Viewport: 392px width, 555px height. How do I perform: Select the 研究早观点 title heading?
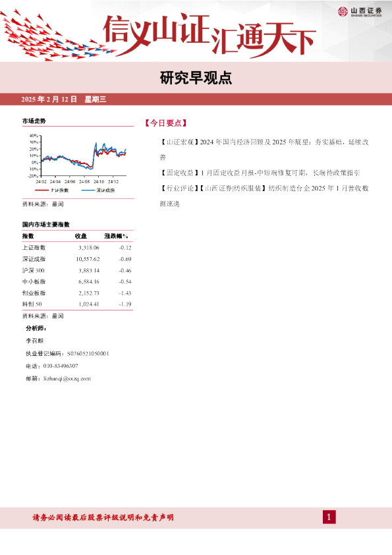tap(196, 78)
